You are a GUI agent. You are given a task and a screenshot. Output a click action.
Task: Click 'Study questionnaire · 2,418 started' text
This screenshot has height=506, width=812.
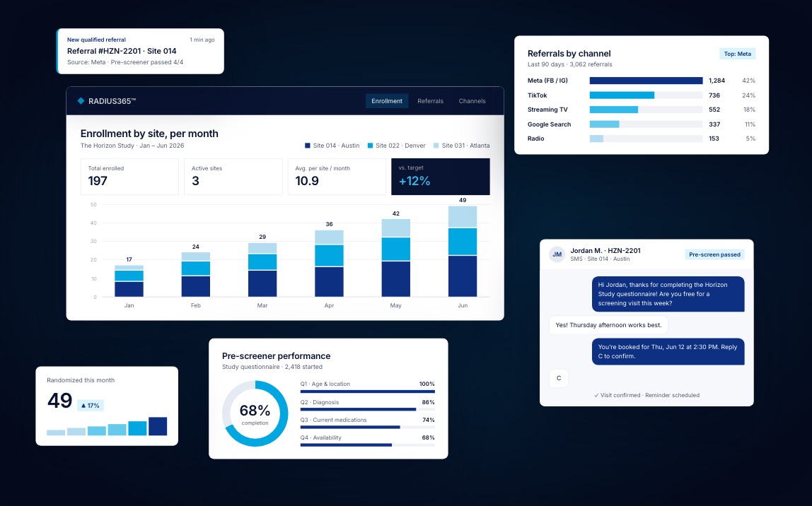pyautogui.click(x=272, y=367)
